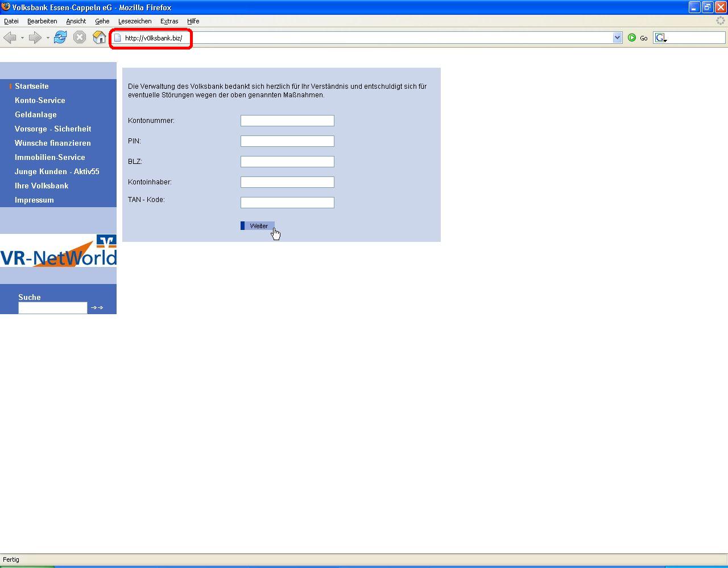
Task: Click the Suche label in sidebar
Action: [x=30, y=297]
